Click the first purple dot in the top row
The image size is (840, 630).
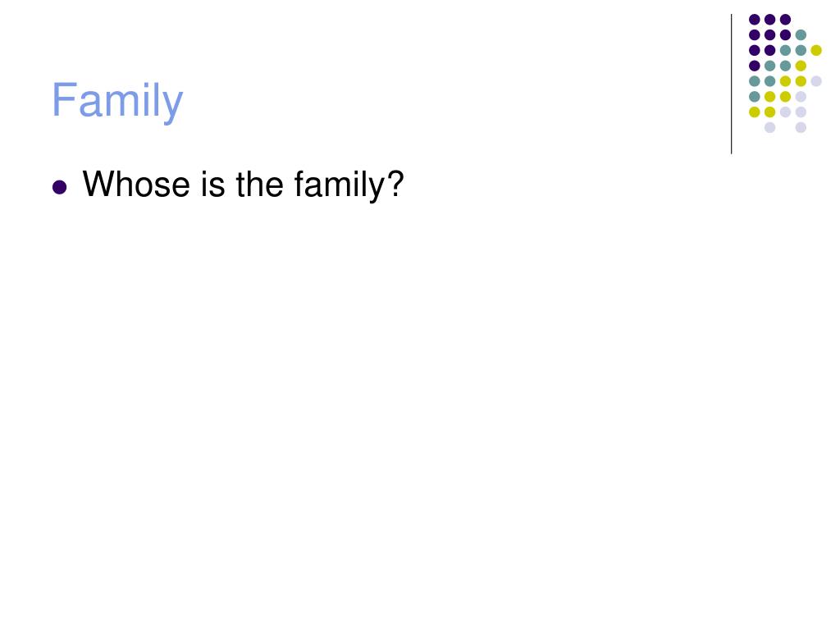pyautogui.click(x=755, y=20)
